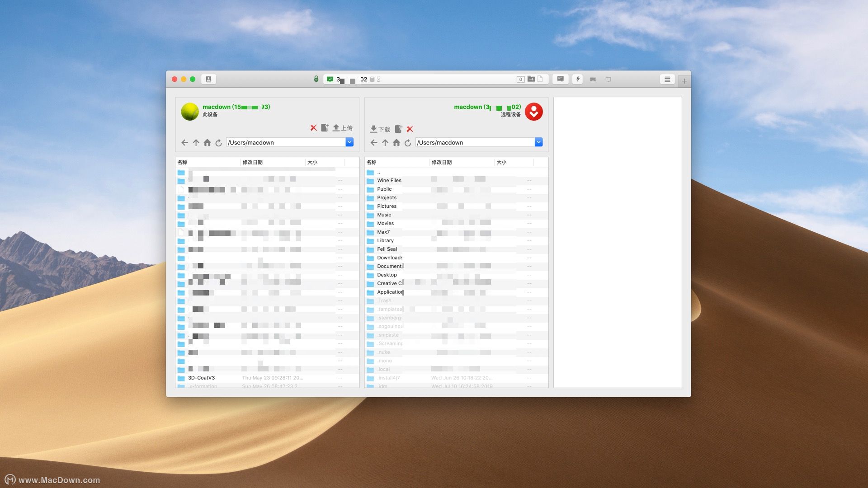Create a new folder on this device

click(325, 128)
